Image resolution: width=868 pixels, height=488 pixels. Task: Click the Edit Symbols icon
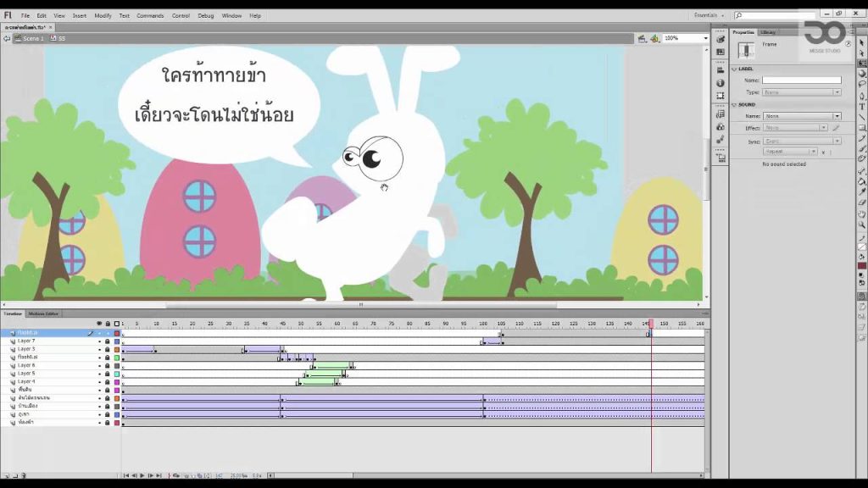click(655, 38)
